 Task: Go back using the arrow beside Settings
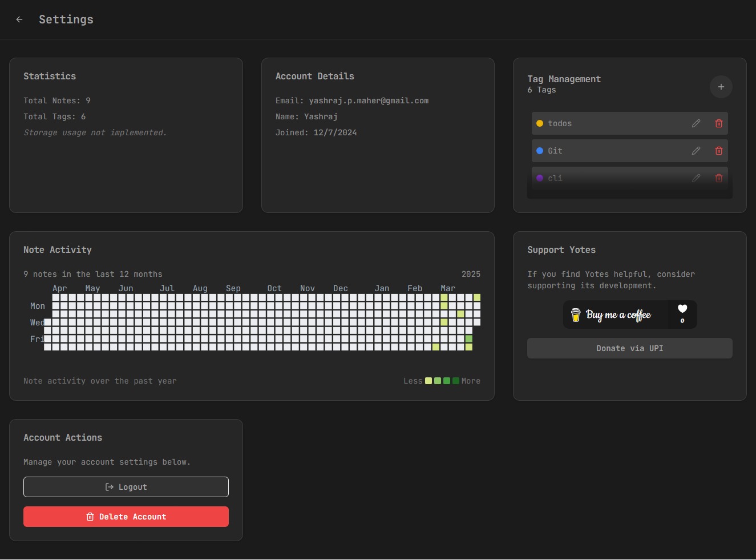(19, 19)
